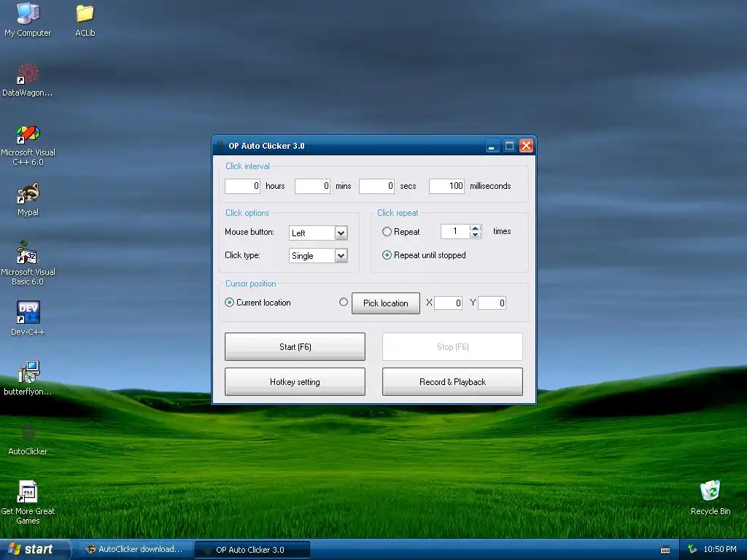
Task: Open Hotkey setting
Action: pyautogui.click(x=295, y=382)
